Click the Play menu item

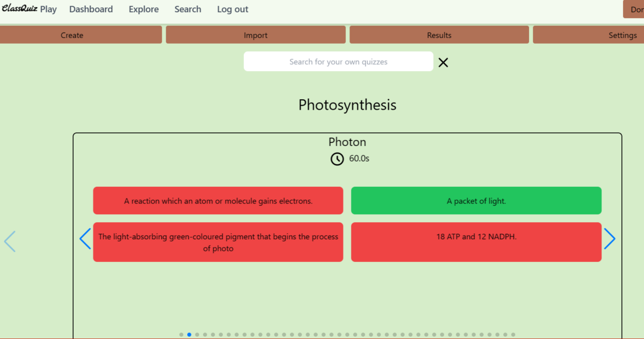(48, 9)
